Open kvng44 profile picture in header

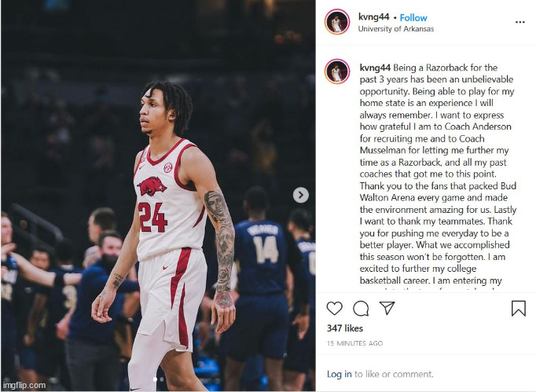point(337,22)
